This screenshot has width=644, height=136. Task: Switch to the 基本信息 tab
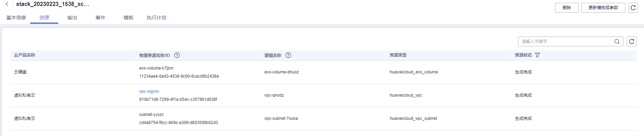click(16, 18)
